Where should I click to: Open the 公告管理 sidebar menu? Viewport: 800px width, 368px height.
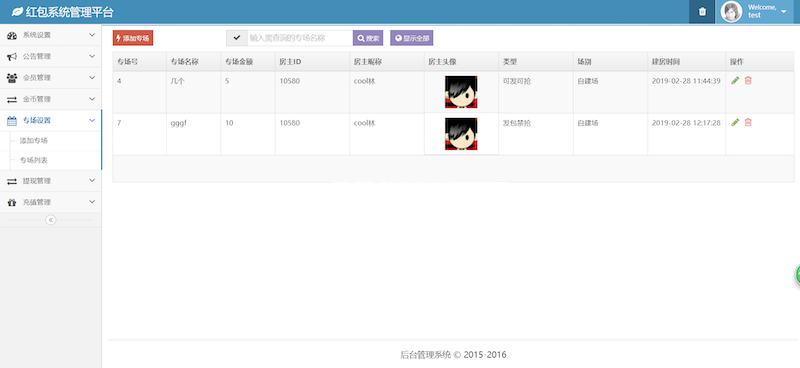pyautogui.click(x=51, y=56)
